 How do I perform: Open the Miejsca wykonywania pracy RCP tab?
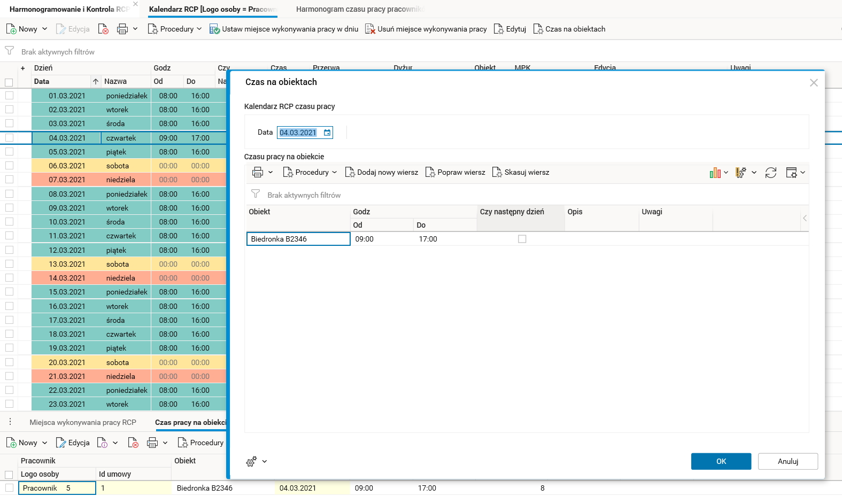83,422
